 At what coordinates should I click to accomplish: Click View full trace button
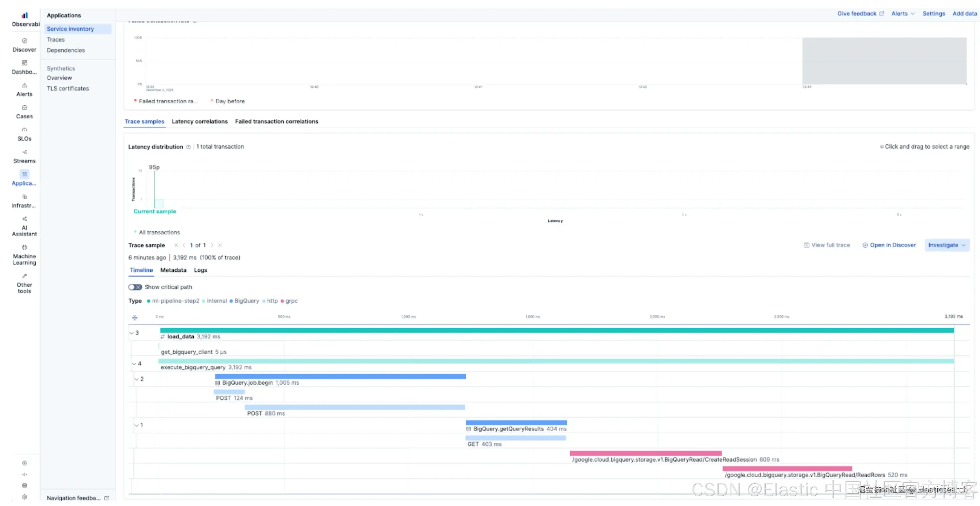coord(827,245)
